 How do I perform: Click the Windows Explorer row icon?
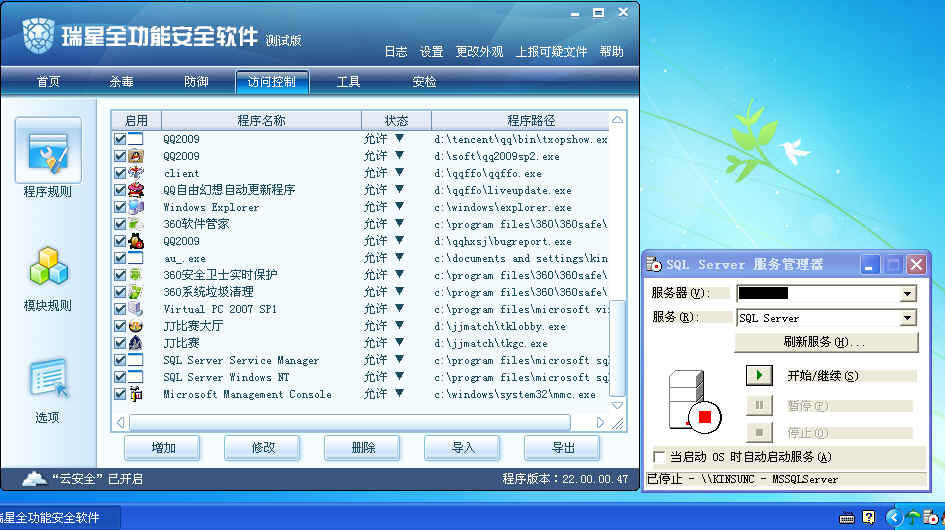136,207
